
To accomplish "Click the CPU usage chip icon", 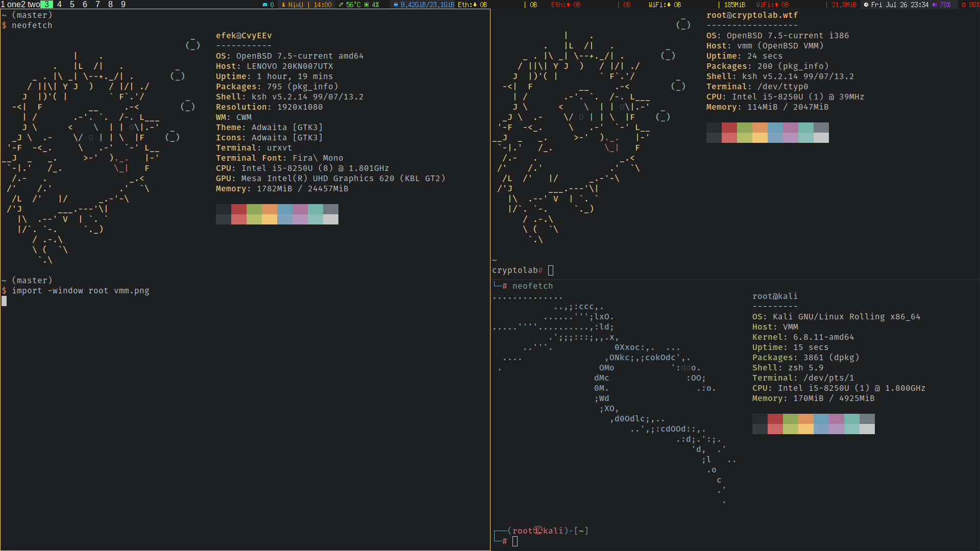I will pos(366,5).
